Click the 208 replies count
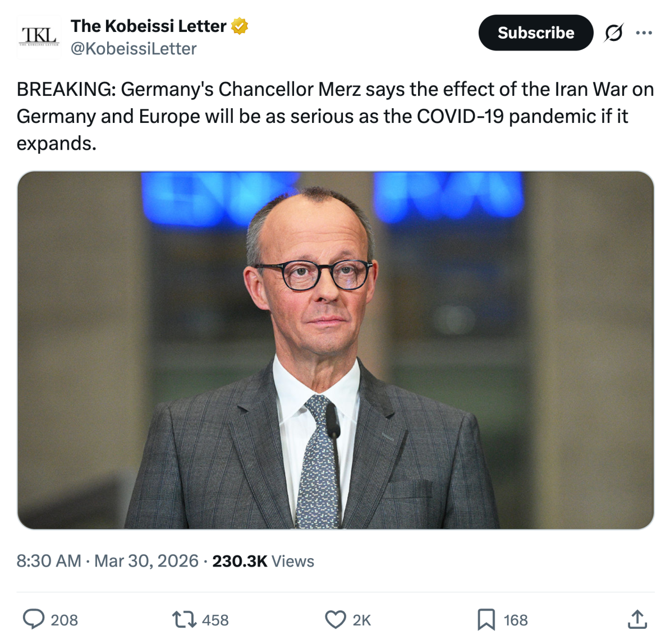Viewport: 670px width, 644px height. click(65, 620)
